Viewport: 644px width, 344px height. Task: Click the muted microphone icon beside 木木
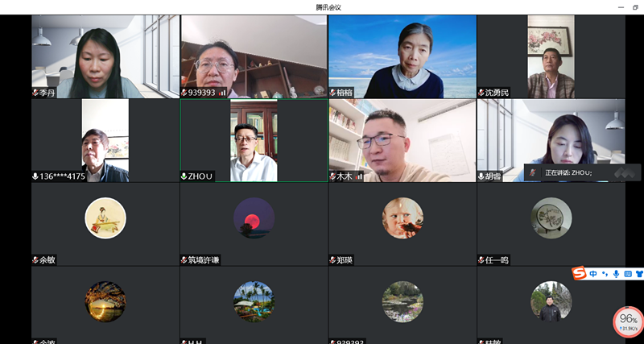[332, 176]
